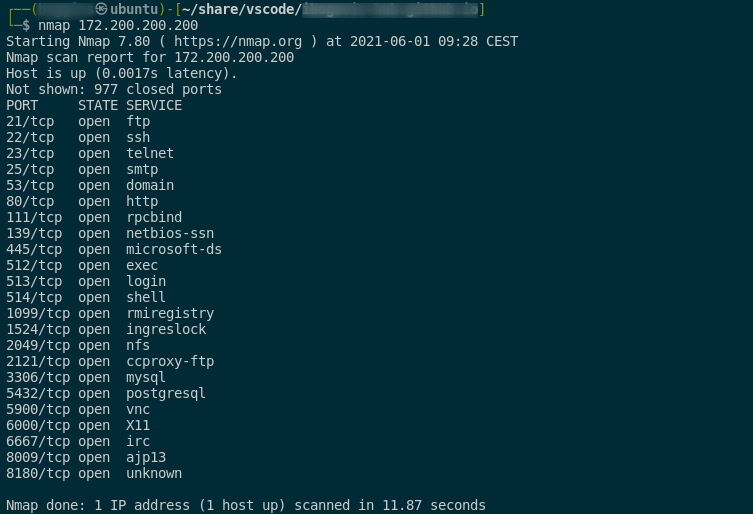Select the 5900/tcp vnc line

[78, 409]
